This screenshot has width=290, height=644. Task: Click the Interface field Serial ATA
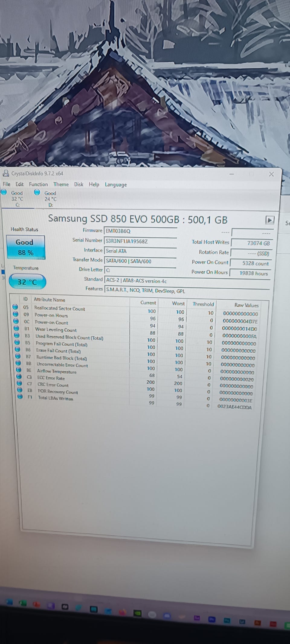(x=140, y=251)
